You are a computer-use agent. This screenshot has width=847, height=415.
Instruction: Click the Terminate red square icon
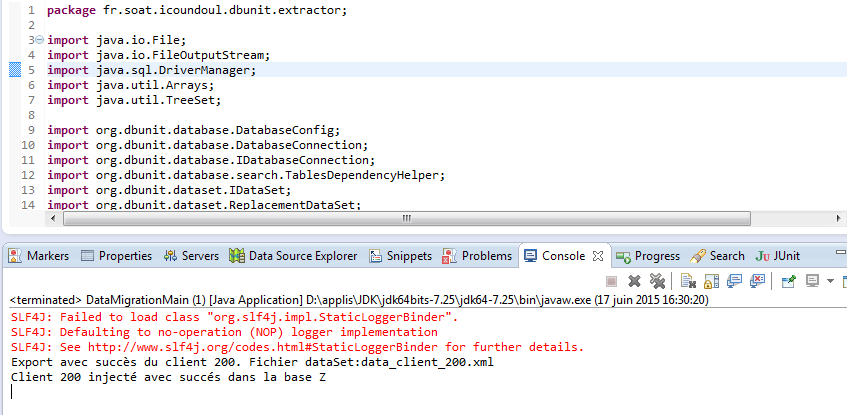pos(611,281)
